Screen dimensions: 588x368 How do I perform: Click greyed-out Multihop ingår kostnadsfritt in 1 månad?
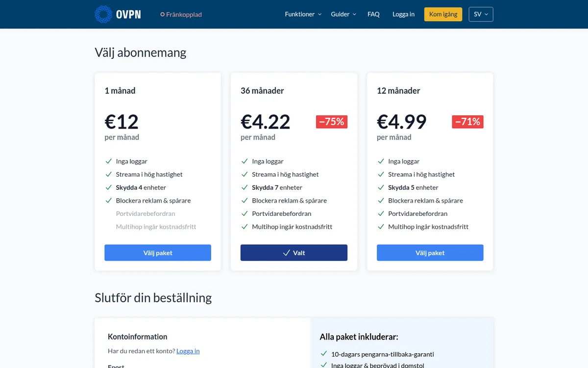[x=156, y=227]
